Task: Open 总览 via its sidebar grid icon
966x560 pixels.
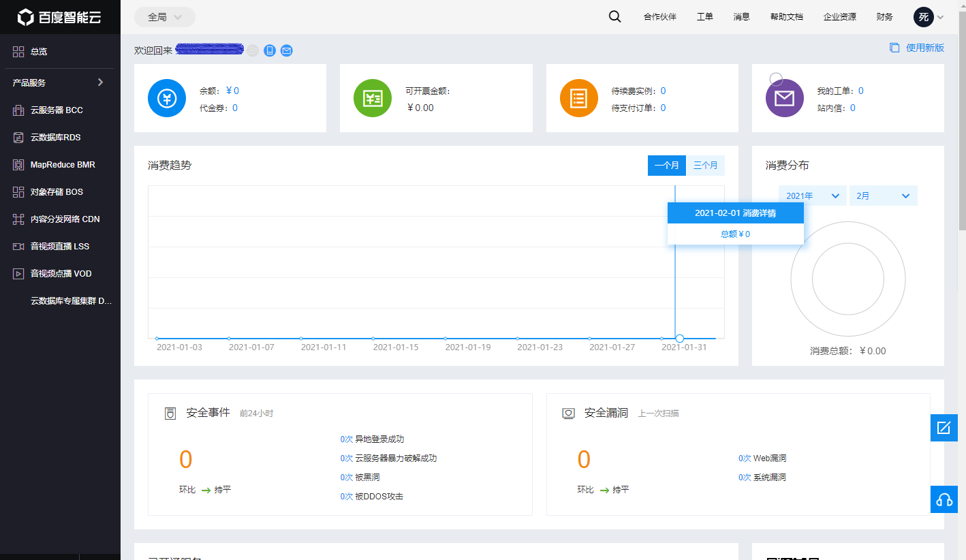Action: click(18, 51)
